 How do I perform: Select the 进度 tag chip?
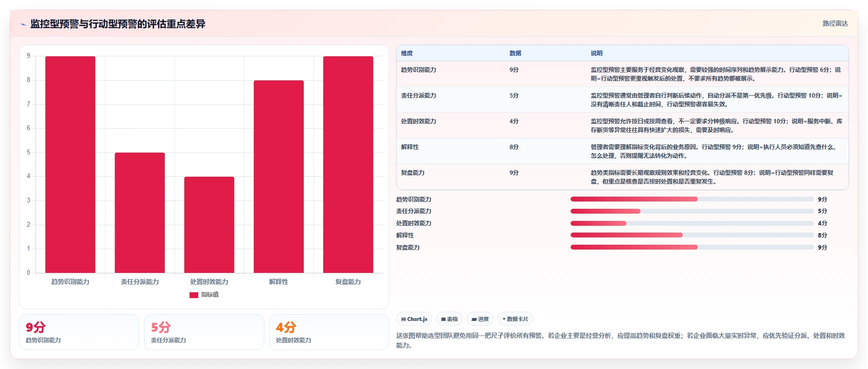click(480, 319)
